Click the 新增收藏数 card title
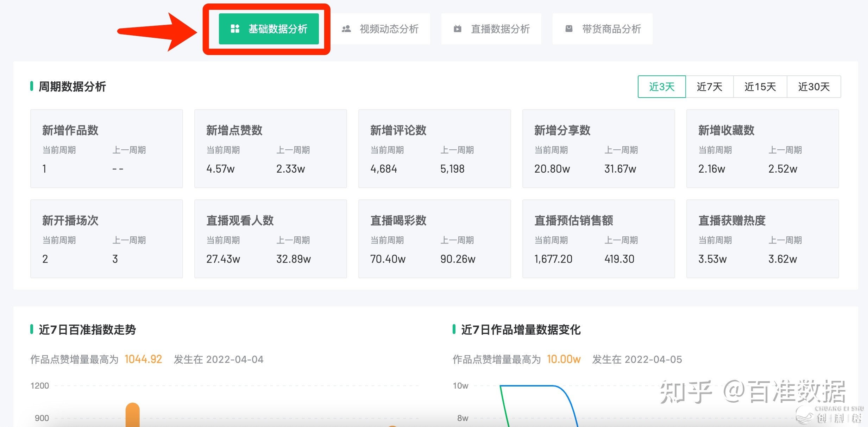This screenshot has height=427, width=868. pyautogui.click(x=727, y=130)
